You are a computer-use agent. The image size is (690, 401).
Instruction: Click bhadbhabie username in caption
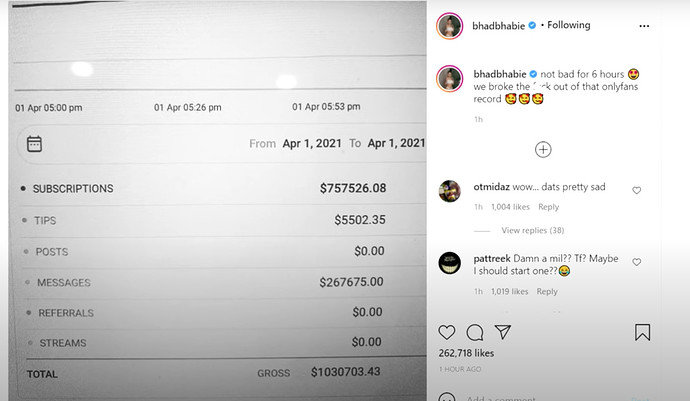[x=499, y=74]
